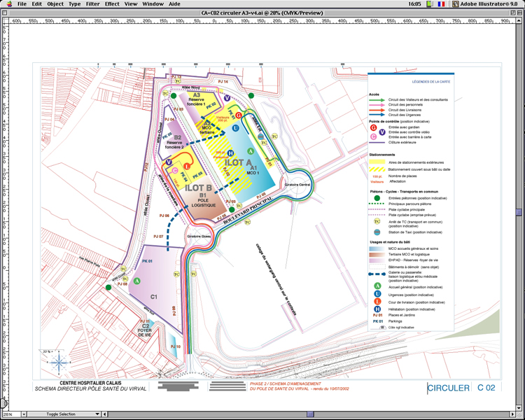
Task: Click the orange delivery circuit arrow in legend
Action: point(377,109)
